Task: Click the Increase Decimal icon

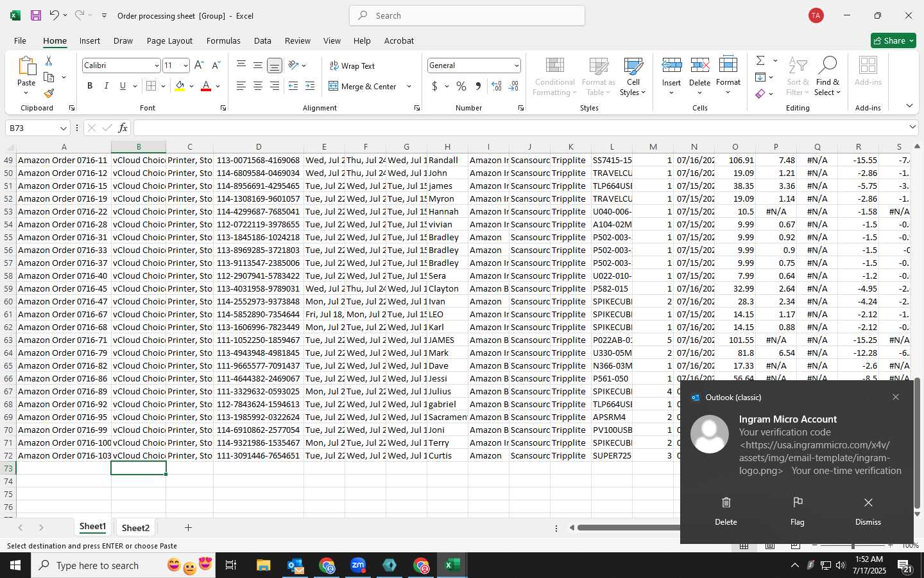Action: tap(497, 86)
